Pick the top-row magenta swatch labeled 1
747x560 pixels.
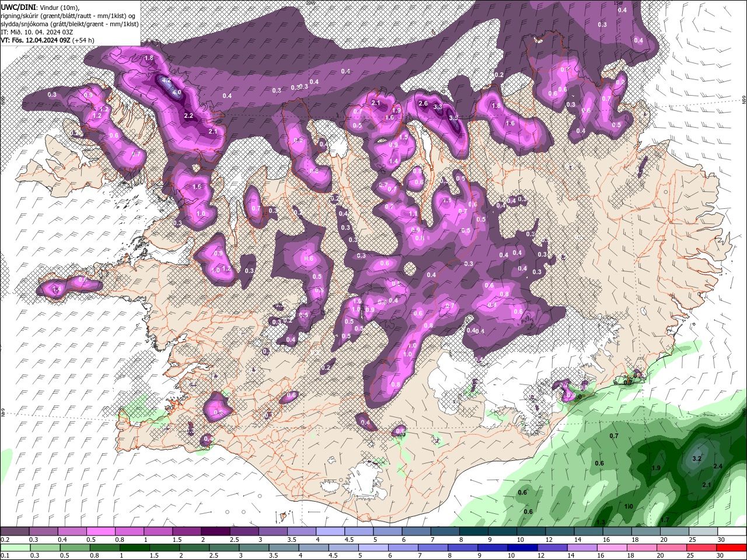[158, 531]
